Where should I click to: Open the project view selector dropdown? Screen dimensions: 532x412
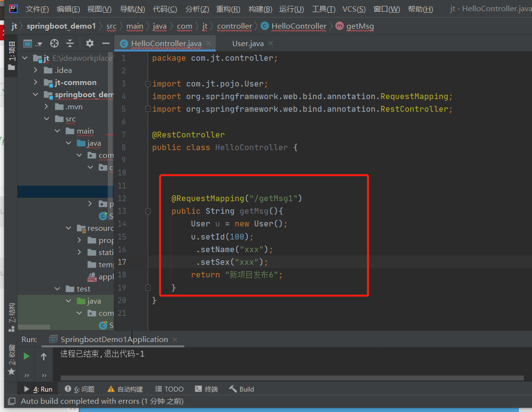tap(33, 43)
